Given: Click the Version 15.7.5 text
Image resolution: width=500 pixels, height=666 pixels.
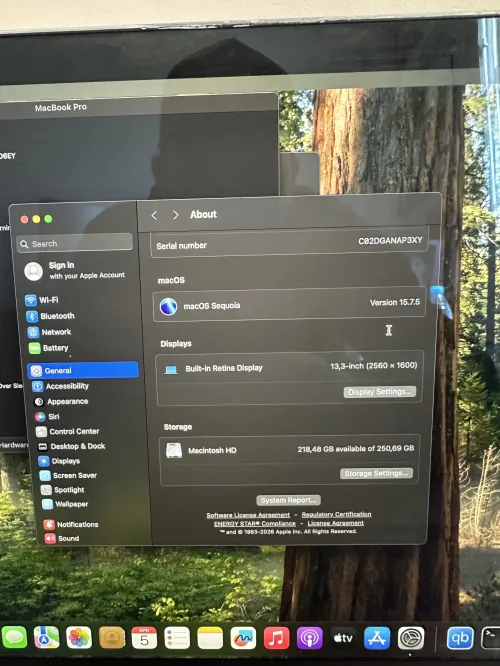Looking at the screenshot, I should click(395, 302).
